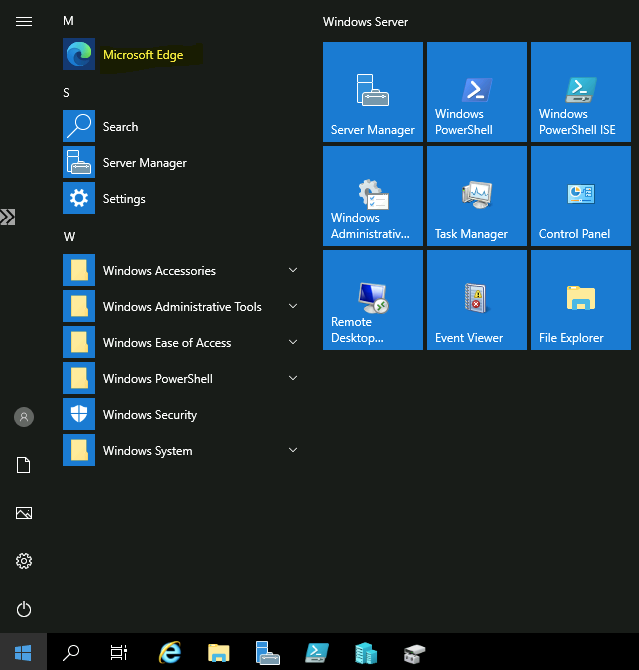The width and height of the screenshot is (639, 670).
Task: Click the user account icon in sidebar
Action: [24, 417]
